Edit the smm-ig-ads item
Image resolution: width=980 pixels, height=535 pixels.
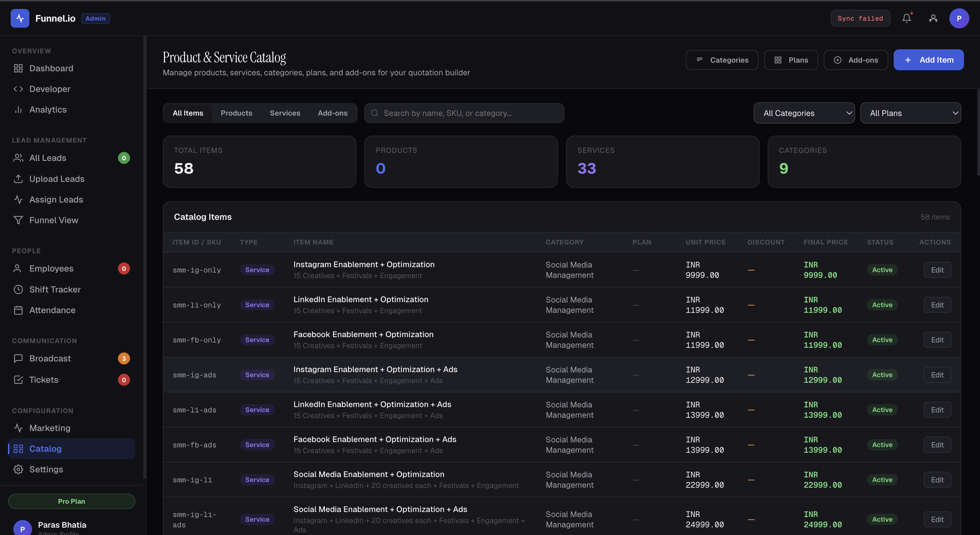pyautogui.click(x=937, y=374)
